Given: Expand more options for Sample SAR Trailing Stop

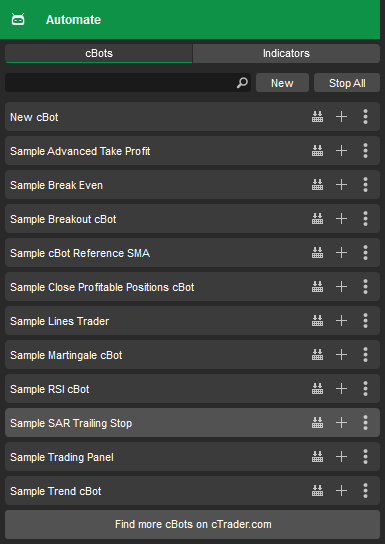Looking at the screenshot, I should point(365,423).
